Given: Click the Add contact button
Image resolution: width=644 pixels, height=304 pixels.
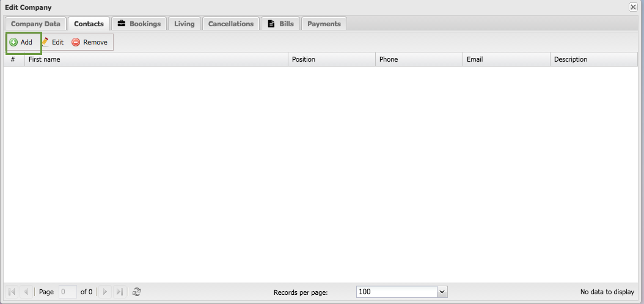Looking at the screenshot, I should (21, 42).
